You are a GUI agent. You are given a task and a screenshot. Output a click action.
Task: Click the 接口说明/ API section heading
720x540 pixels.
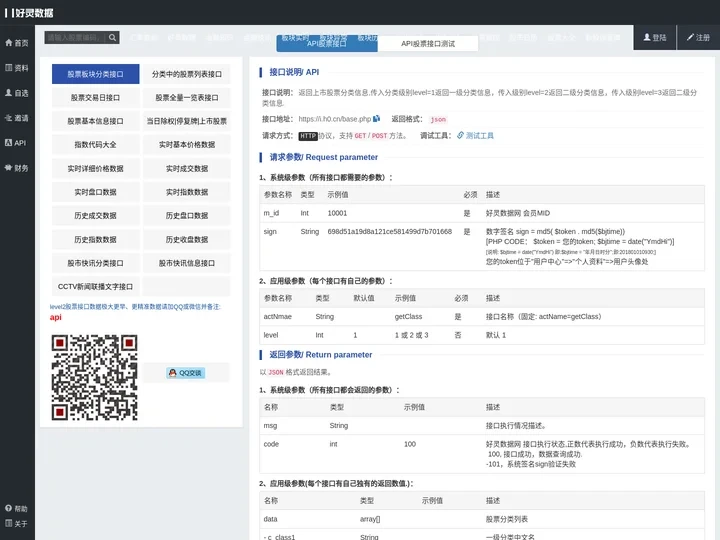[294, 72]
